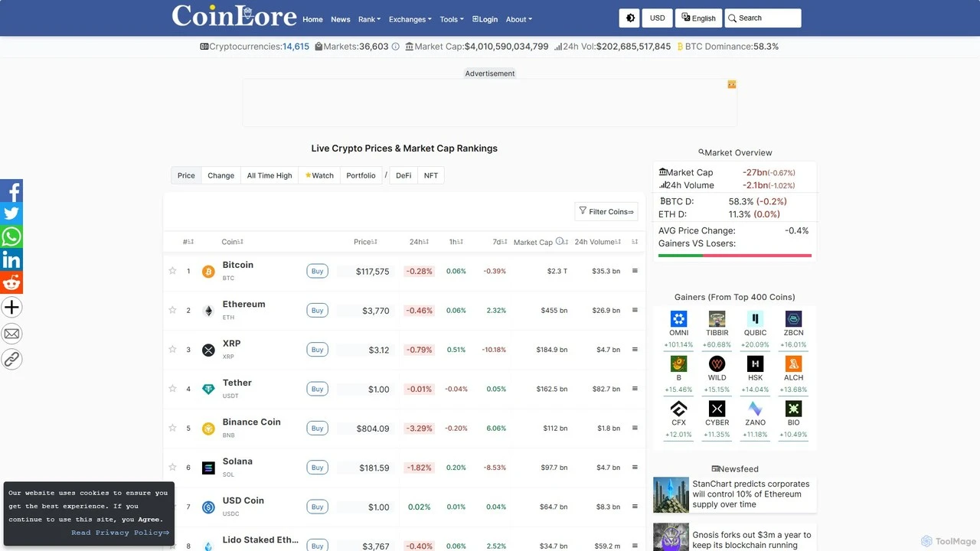Open HSK gainer icon
The image size is (980, 551).
pyautogui.click(x=755, y=364)
